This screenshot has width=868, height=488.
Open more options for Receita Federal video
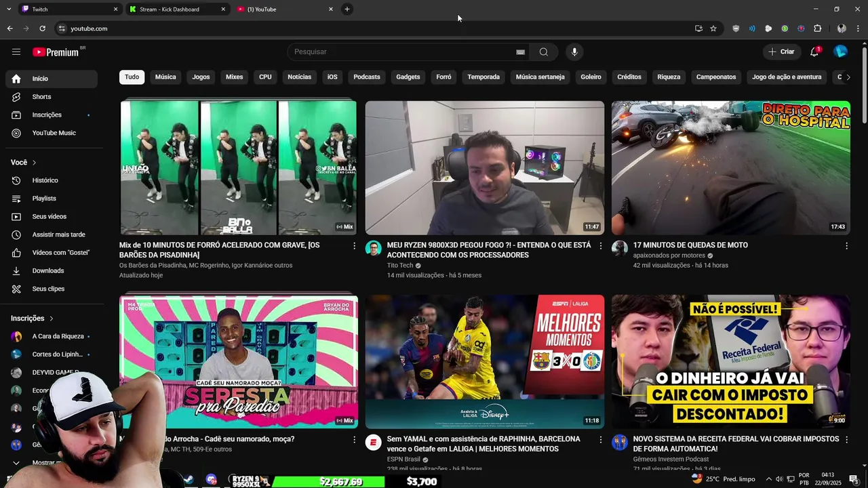pyautogui.click(x=846, y=440)
